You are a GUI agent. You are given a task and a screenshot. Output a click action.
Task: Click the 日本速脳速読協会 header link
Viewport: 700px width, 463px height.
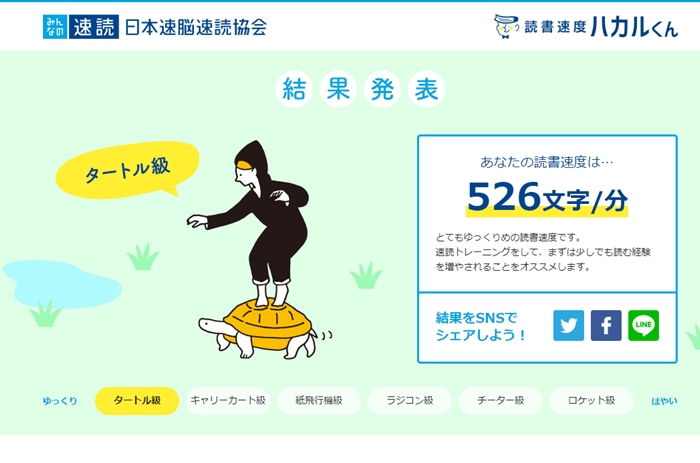(x=196, y=27)
